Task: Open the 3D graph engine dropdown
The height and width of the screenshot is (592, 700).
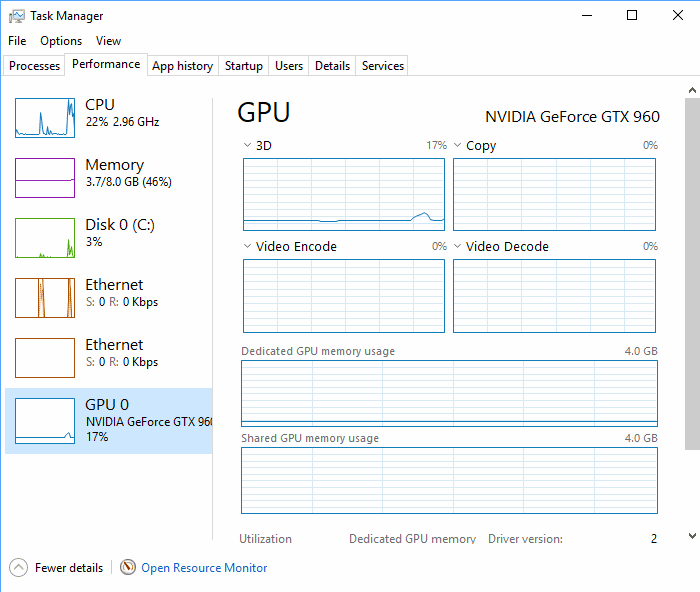Action: coord(248,145)
